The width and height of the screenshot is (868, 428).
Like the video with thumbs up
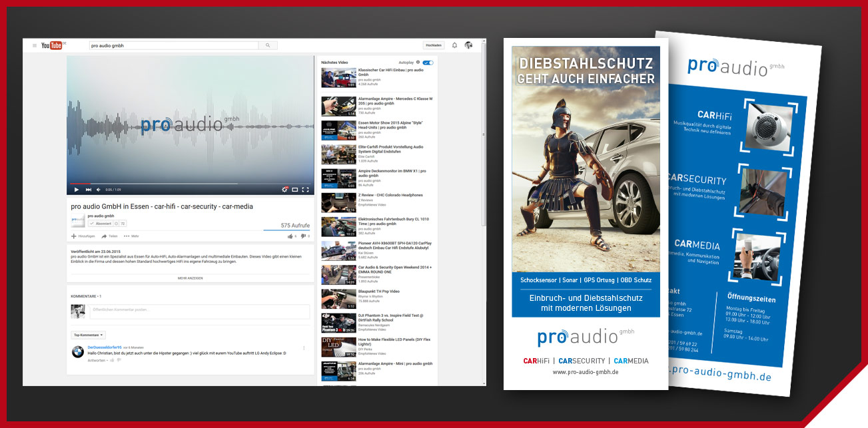292,236
